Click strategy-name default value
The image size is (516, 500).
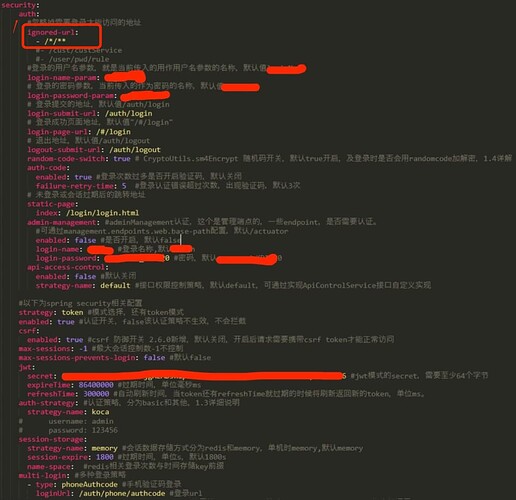115,285
